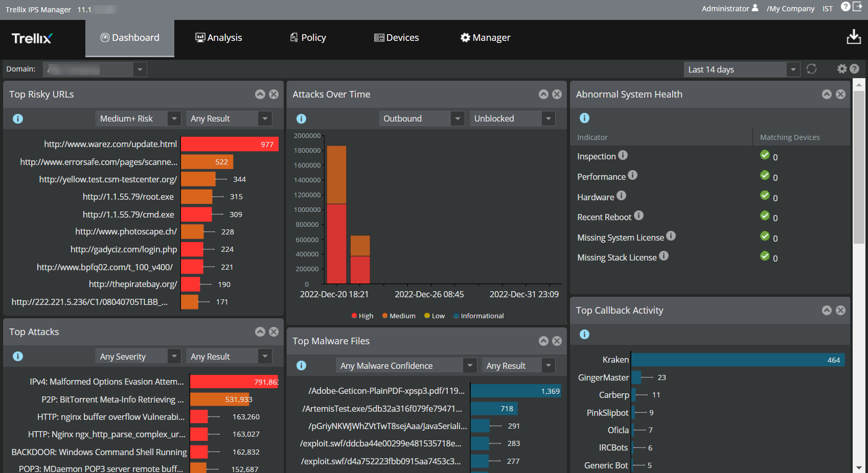
Task: Open dashboard settings gear icon
Action: pos(842,69)
